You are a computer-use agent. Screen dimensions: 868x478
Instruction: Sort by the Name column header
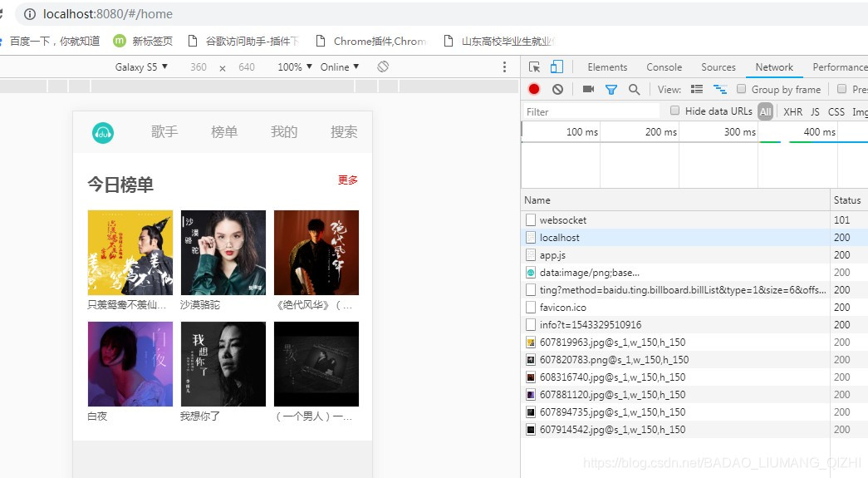point(675,200)
